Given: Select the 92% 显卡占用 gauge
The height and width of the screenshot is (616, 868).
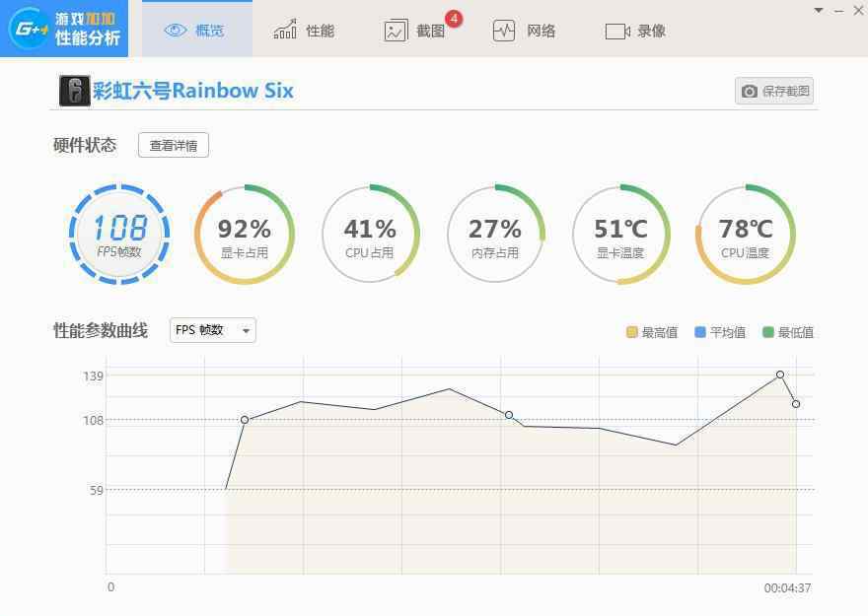Looking at the screenshot, I should click(245, 235).
